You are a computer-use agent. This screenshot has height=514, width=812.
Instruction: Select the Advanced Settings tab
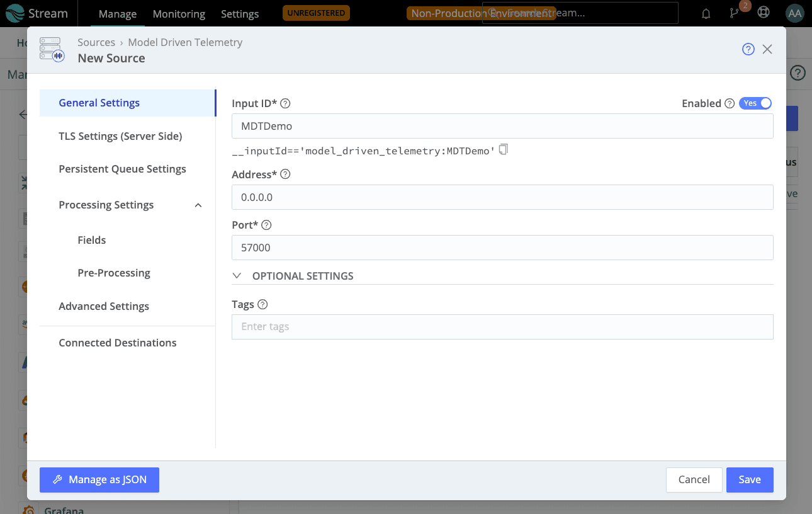104,306
